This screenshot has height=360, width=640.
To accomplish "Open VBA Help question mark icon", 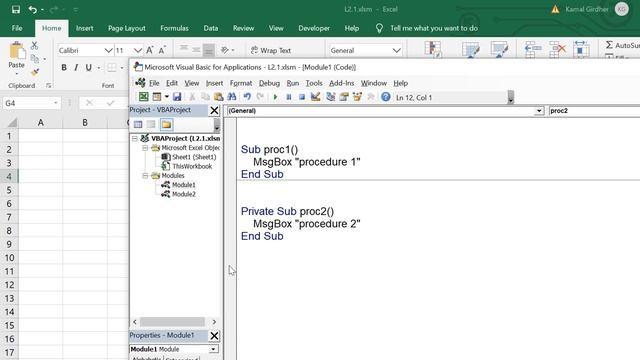I will pos(386,97).
